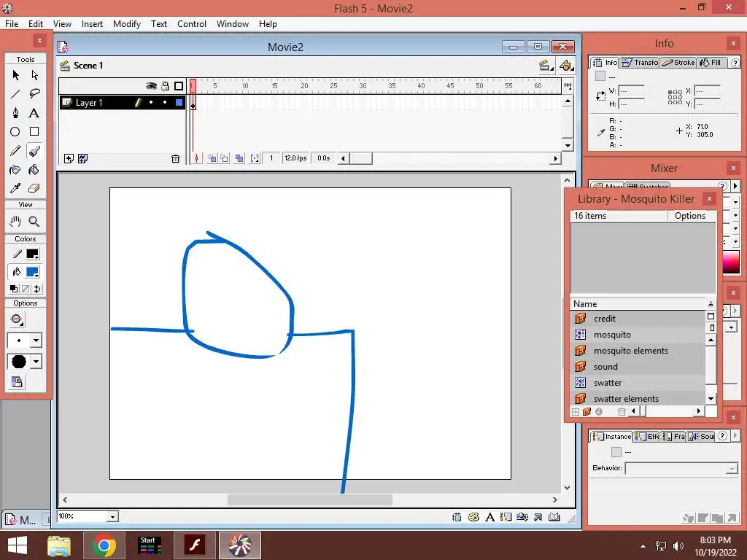
Task: Click the Center Frame button in timeline
Action: pos(197,158)
